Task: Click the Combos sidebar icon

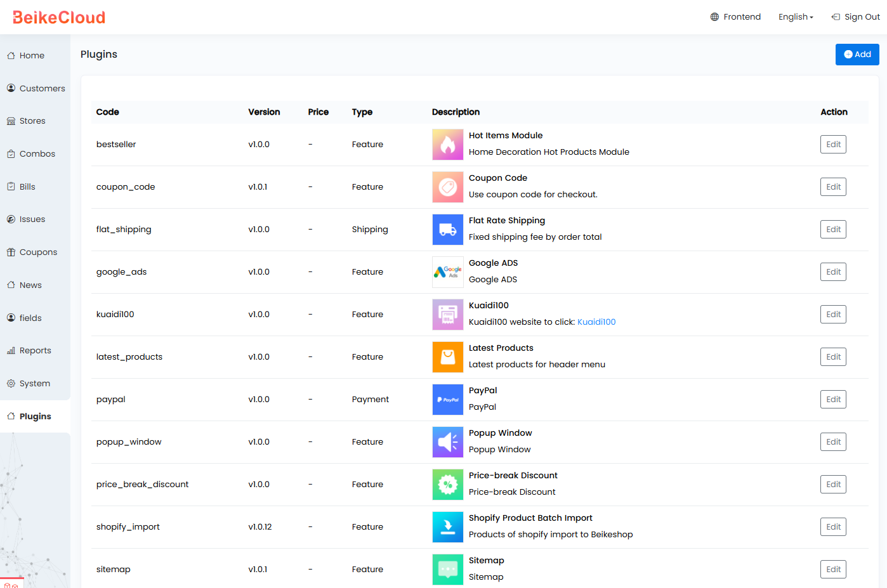Action: (11, 154)
